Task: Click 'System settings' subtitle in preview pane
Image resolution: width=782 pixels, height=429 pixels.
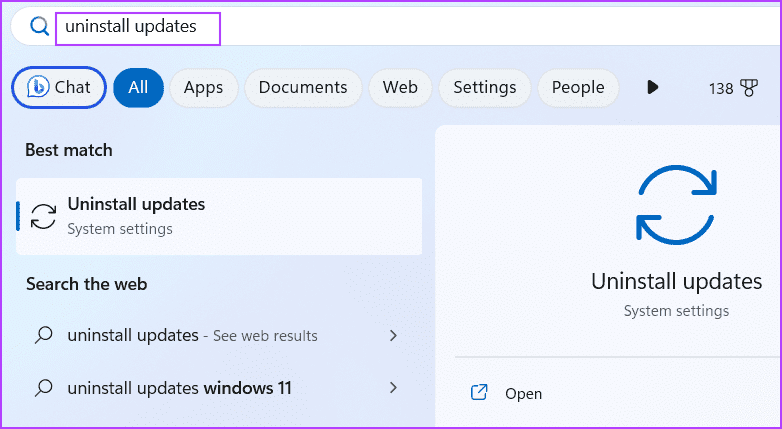Action: (676, 311)
